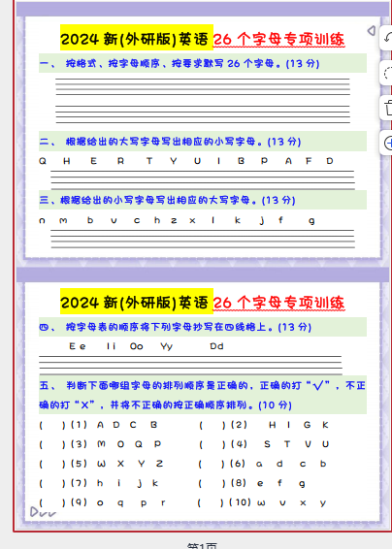The width and height of the screenshot is (392, 549).
Task: Click the writing lines below Q H E R row
Action: tap(203, 180)
